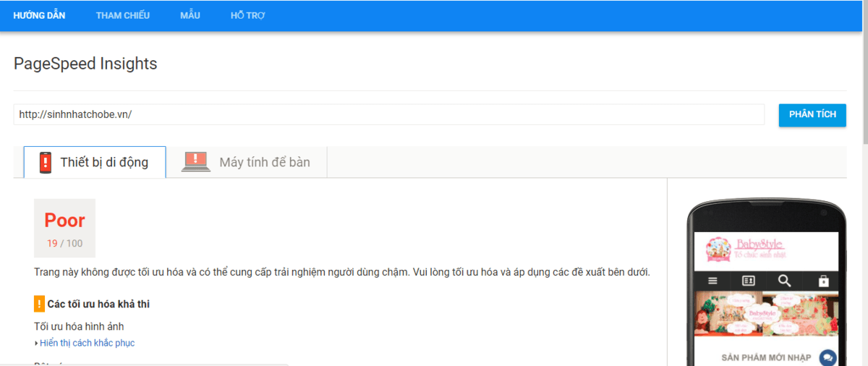Viewport: 868px width, 366px height.
Task: Click the red laptop warning icon
Action: pos(195,161)
